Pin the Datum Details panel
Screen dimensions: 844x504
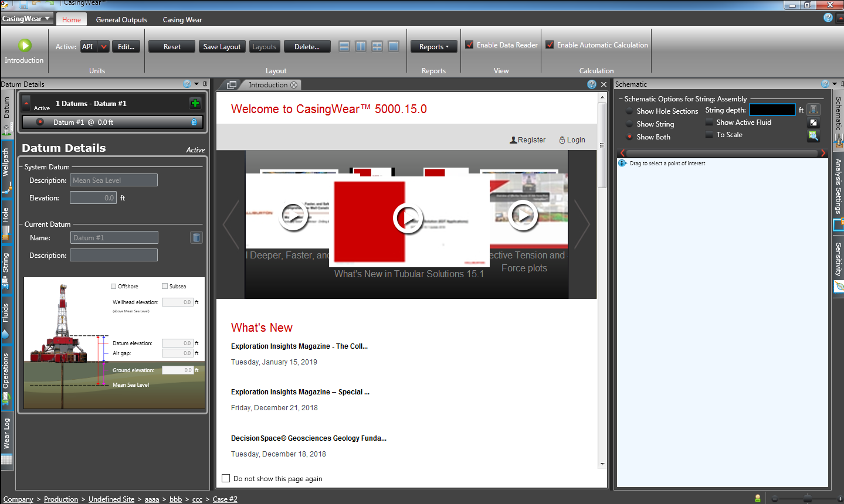click(x=205, y=84)
